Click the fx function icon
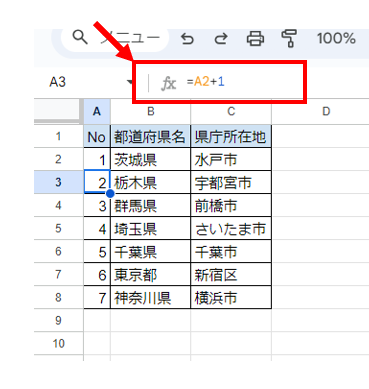 [168, 83]
